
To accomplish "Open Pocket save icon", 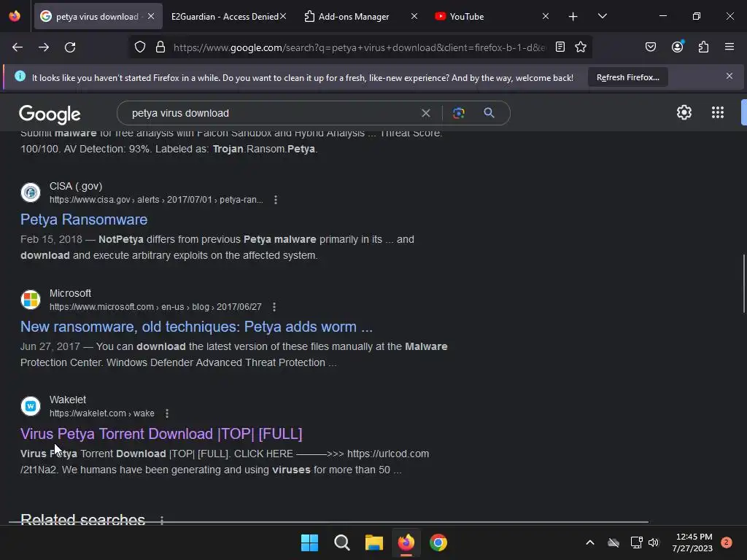I will (650, 47).
